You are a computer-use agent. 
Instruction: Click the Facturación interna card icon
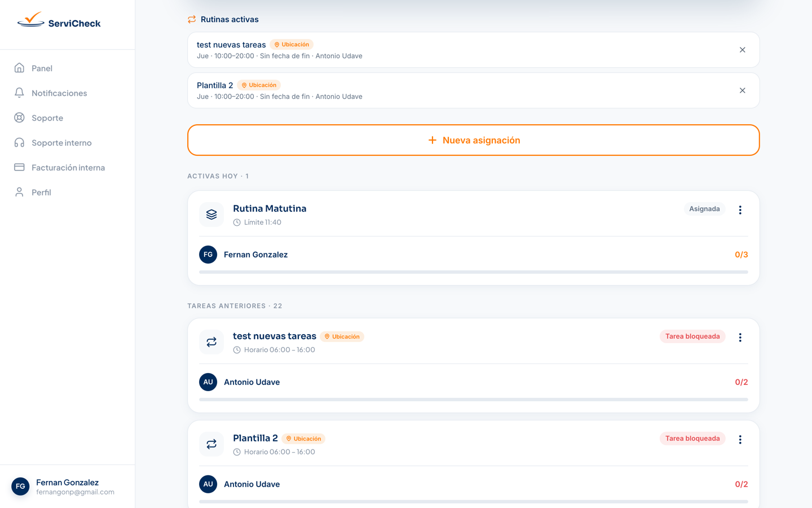pyautogui.click(x=19, y=168)
